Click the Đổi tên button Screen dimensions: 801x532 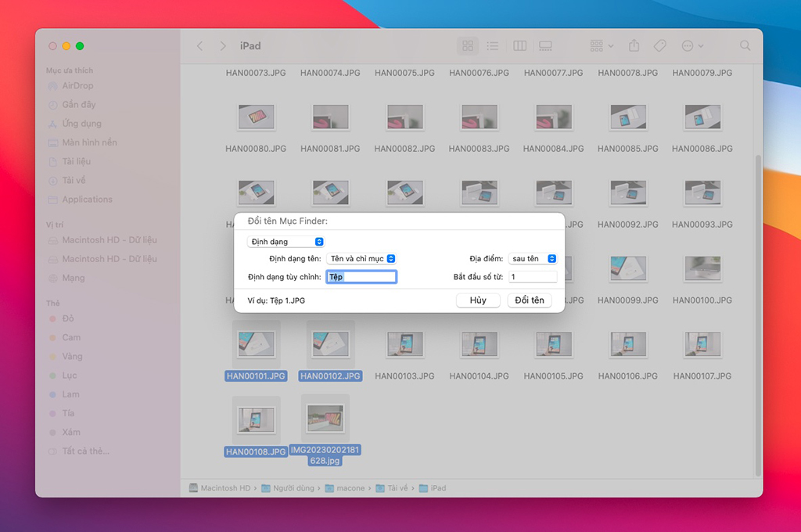(530, 300)
